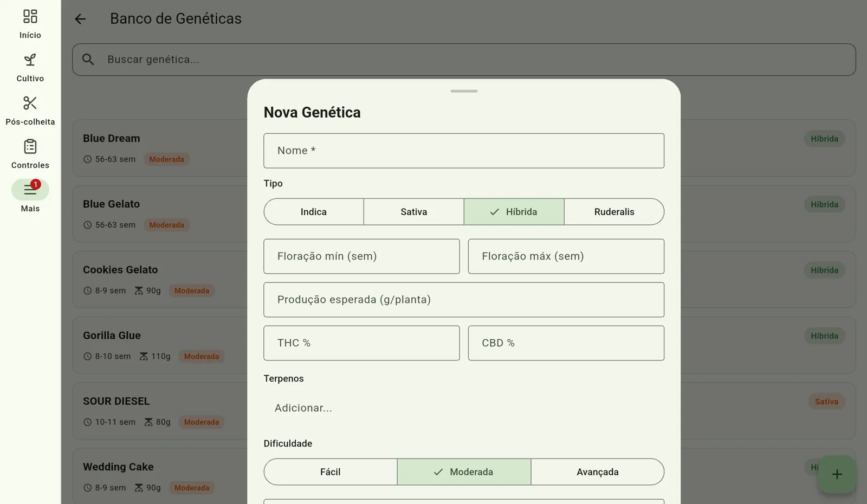The image size is (867, 504).
Task: Set difficulty to Avançada
Action: pos(598,472)
